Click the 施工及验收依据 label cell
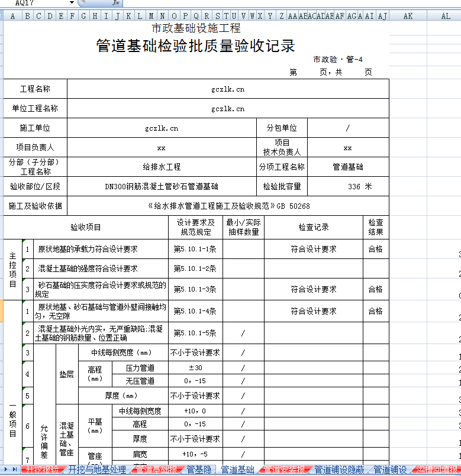461x476 pixels. click(x=35, y=206)
